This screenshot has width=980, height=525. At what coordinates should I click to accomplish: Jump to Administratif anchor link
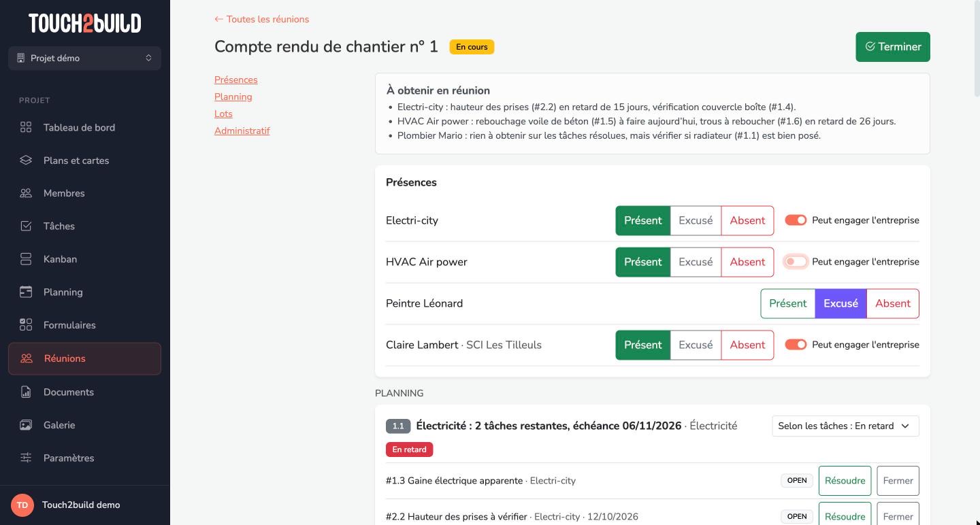click(x=242, y=131)
